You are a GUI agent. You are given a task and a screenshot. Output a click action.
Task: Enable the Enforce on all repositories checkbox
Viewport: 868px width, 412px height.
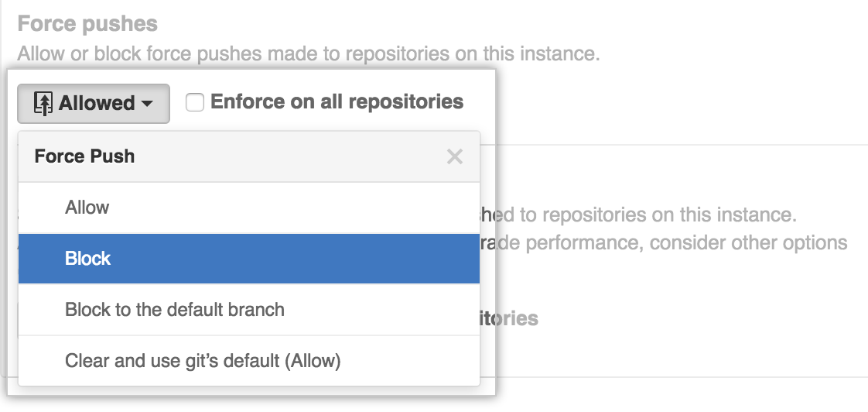point(194,102)
